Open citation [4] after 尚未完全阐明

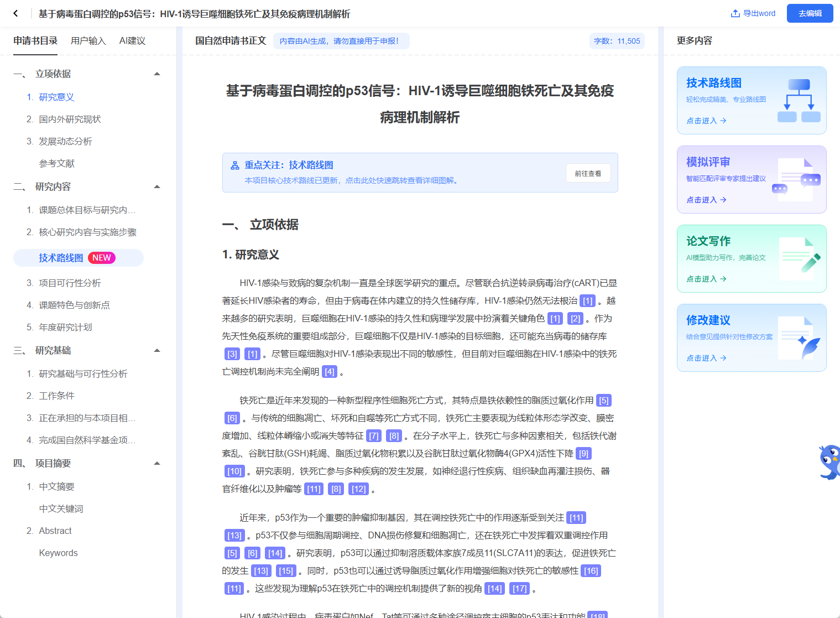click(x=330, y=372)
